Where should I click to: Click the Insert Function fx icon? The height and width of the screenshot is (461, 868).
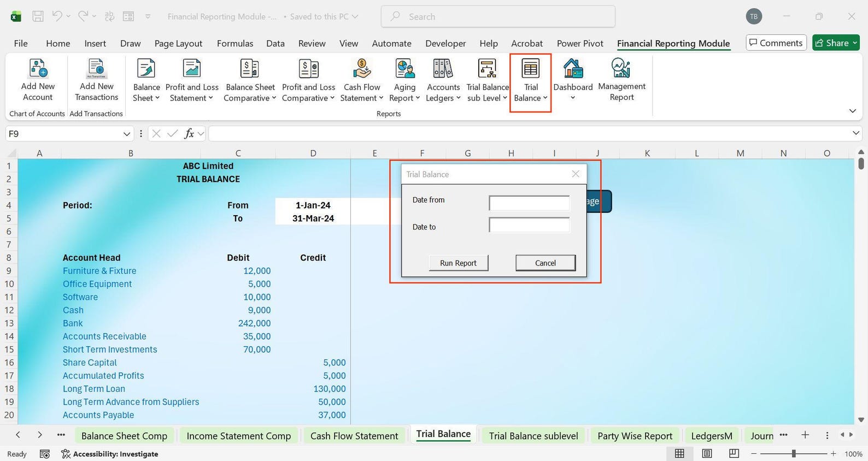(x=189, y=134)
